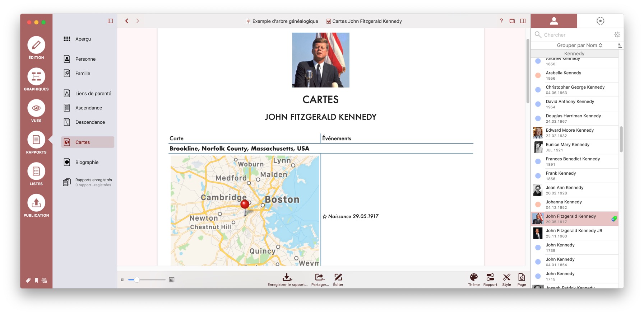
Task: Open the help question mark
Action: tap(501, 21)
